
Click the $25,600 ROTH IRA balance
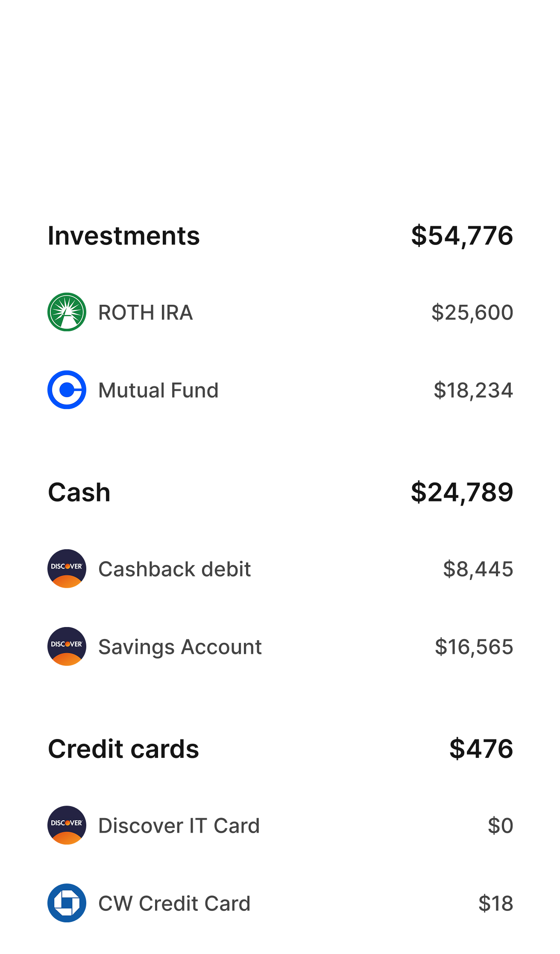pos(472,312)
